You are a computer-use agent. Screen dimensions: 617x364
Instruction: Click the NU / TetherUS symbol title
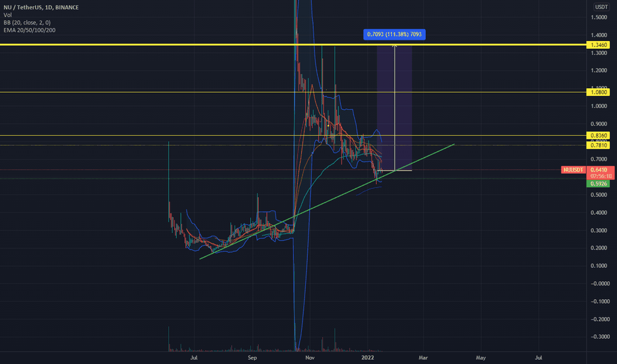coord(41,7)
